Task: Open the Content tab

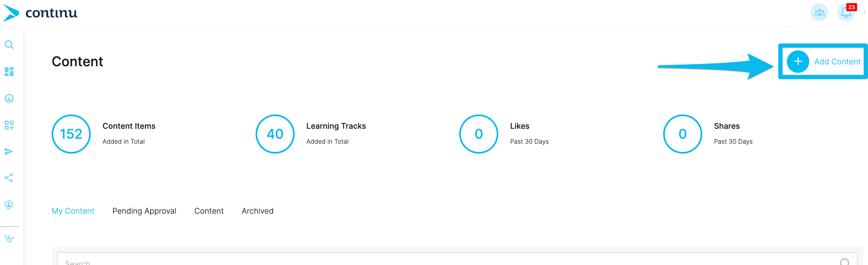Action: (209, 211)
